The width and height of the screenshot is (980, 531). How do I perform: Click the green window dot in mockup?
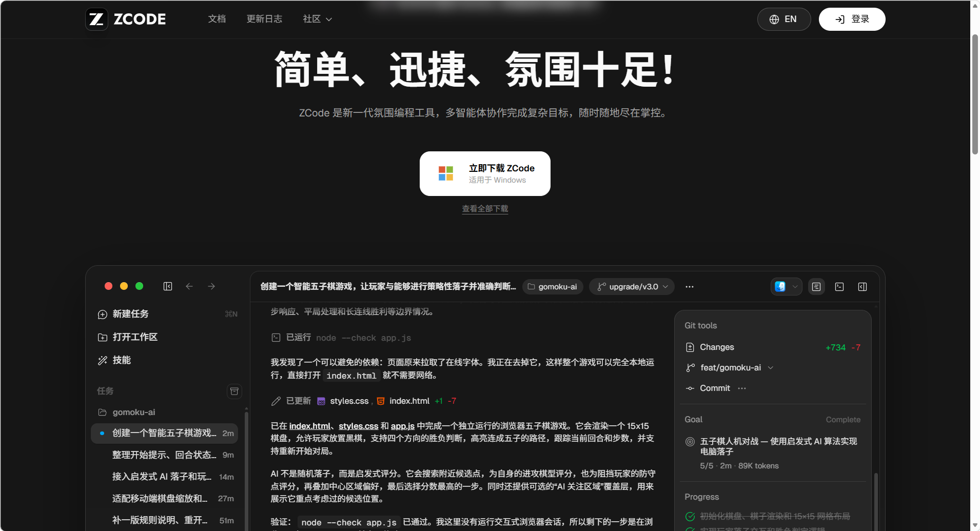coord(139,286)
